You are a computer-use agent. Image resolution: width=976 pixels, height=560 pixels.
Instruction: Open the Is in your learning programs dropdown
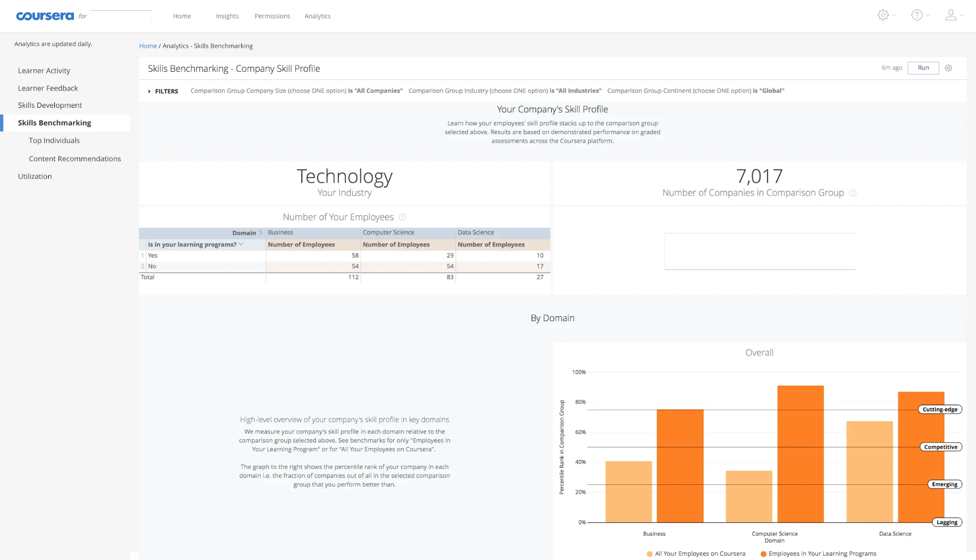(x=240, y=244)
